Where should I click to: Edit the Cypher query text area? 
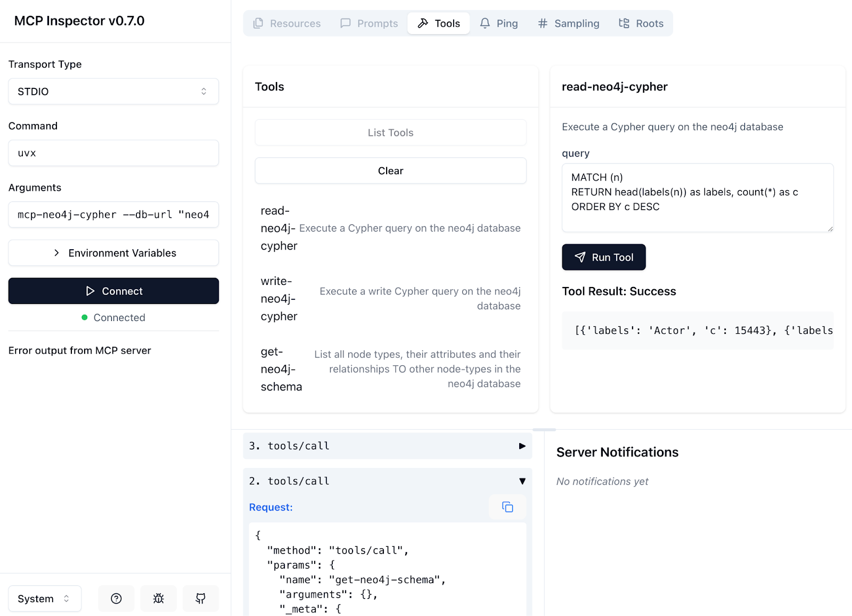point(697,198)
